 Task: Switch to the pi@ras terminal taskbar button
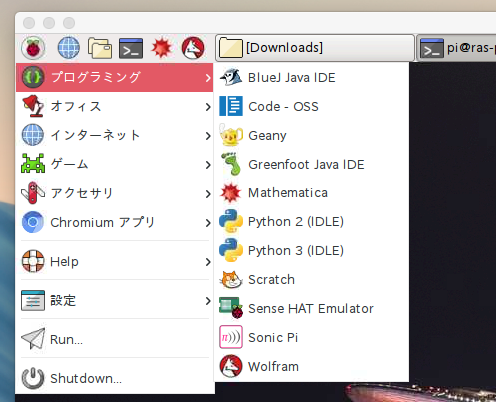pos(457,48)
